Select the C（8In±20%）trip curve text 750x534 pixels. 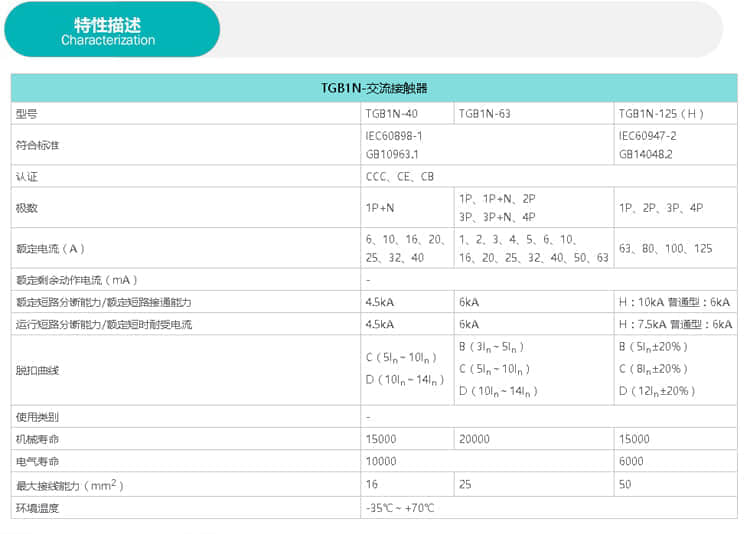pos(653,369)
